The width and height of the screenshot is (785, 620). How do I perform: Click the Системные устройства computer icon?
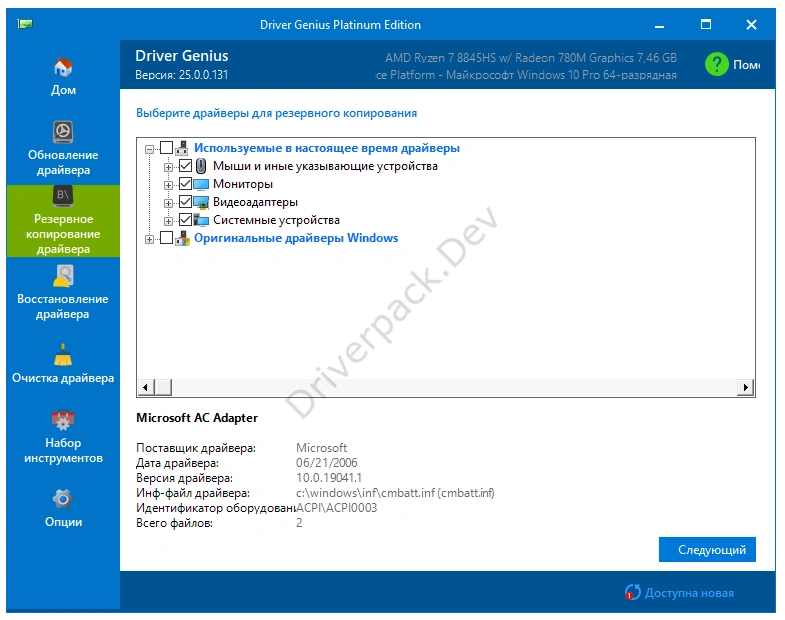pos(201,220)
